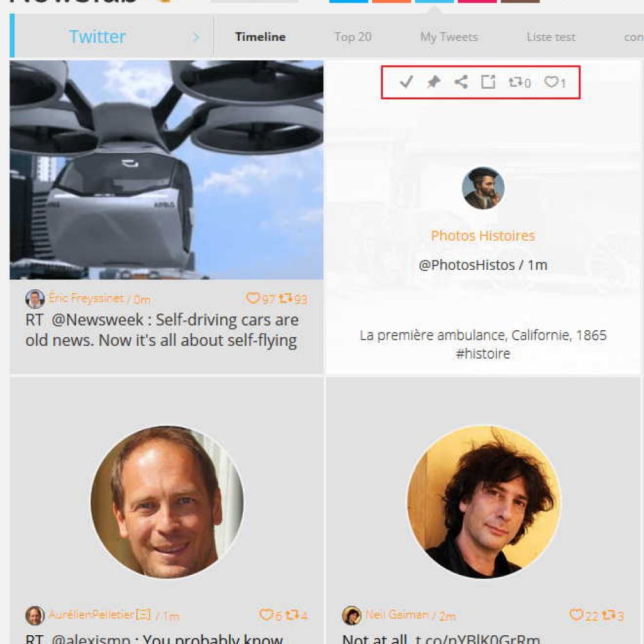644x644 pixels.
Task: Switch to the Top 20 tab
Action: [x=353, y=37]
